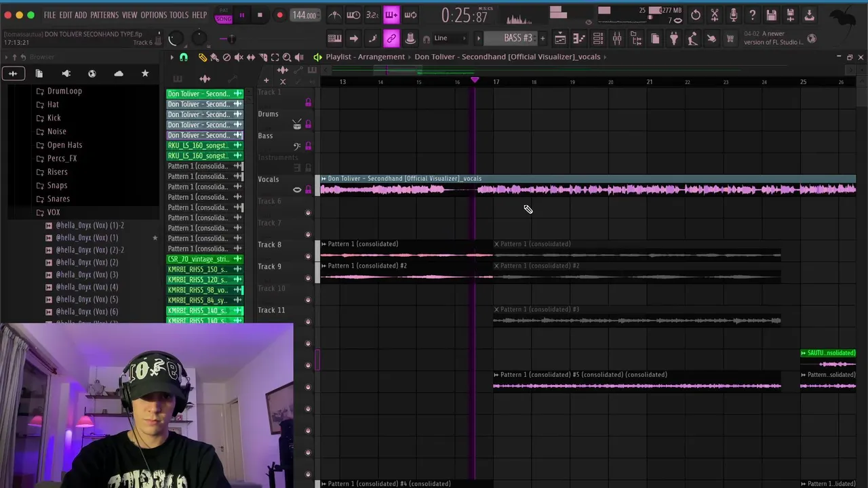Click the Don Toliver vocals clip title
The height and width of the screenshot is (488, 868).
coord(404,178)
